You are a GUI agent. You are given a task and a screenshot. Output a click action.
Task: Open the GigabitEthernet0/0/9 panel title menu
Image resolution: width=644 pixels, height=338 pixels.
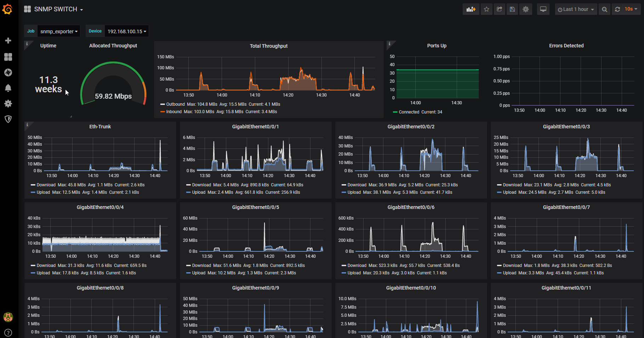point(255,288)
